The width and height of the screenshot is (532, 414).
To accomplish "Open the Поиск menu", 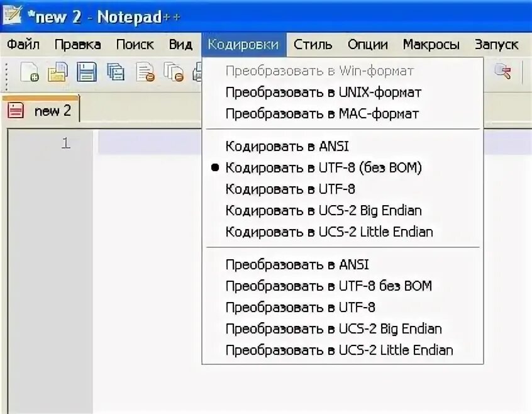I will point(135,45).
